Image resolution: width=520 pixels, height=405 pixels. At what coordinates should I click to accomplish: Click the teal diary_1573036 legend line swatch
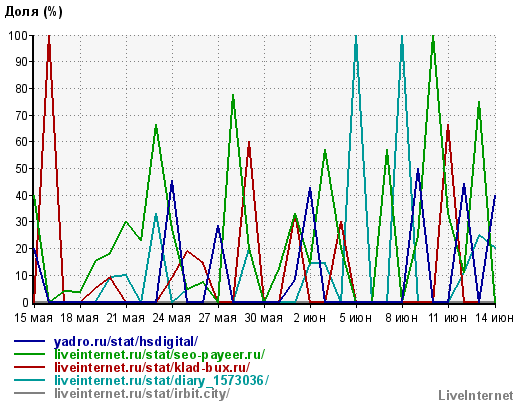(29, 380)
